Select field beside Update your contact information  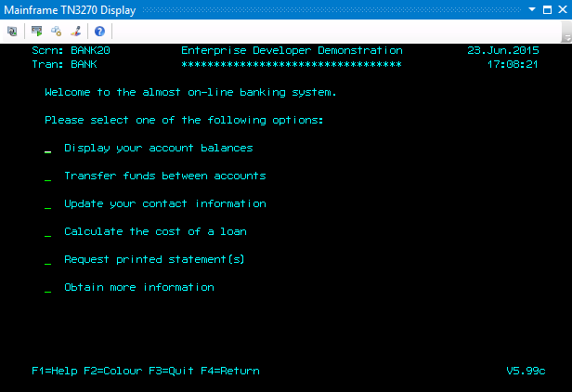pyautogui.click(x=47, y=204)
